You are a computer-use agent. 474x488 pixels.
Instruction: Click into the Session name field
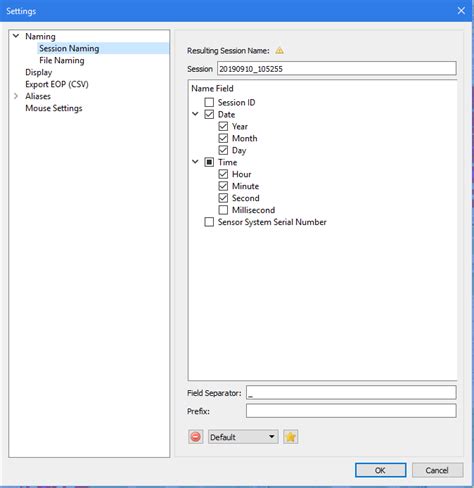(337, 69)
